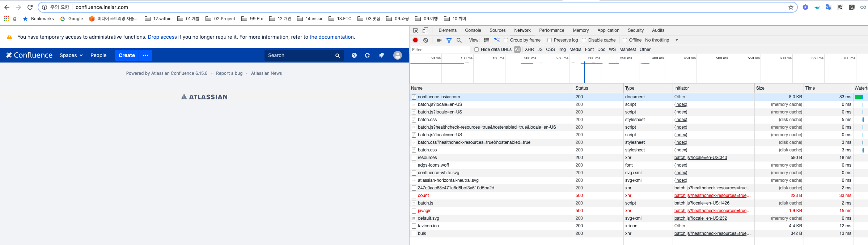
Task: Check Hide data URLs
Action: 477,50
